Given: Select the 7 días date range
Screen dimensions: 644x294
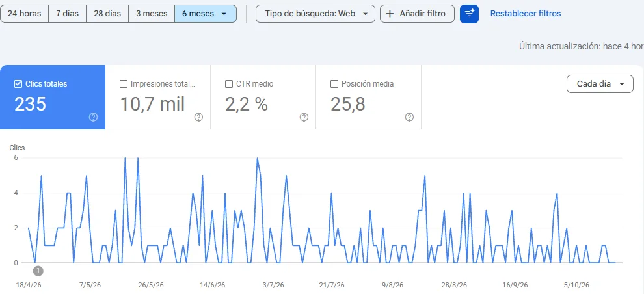Looking at the screenshot, I should [x=68, y=14].
